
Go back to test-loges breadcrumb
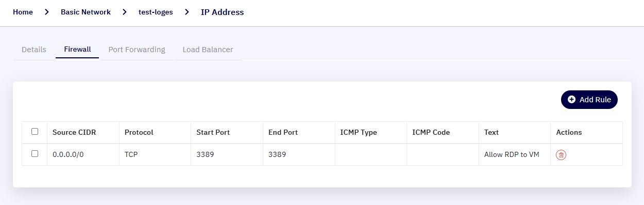click(x=156, y=12)
